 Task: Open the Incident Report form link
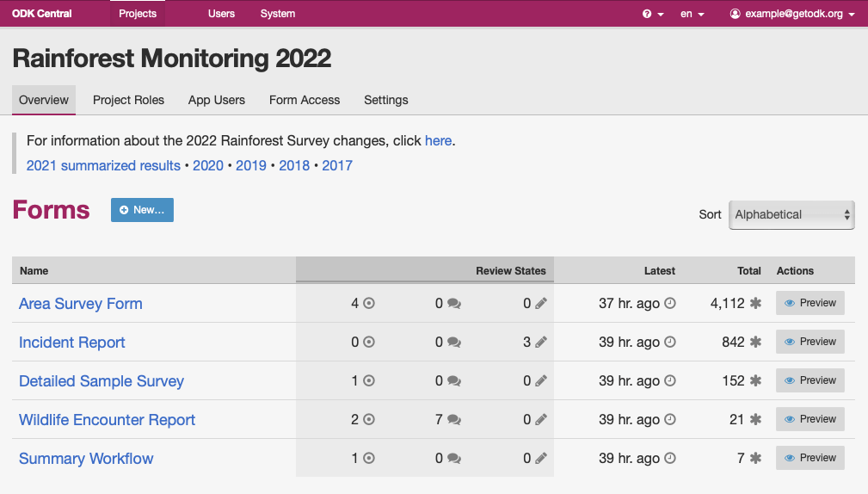click(72, 343)
